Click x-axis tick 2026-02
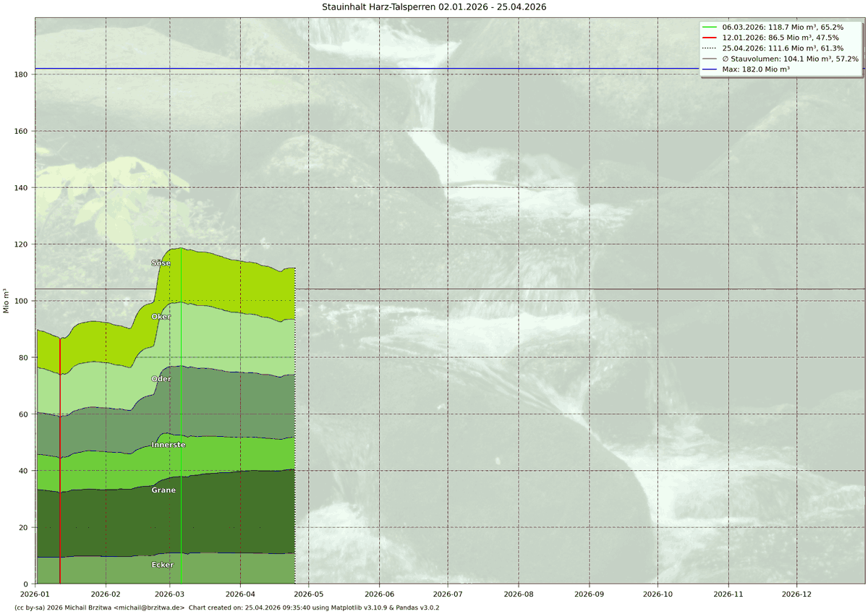Viewport: 868px width, 614px height. coord(106,594)
